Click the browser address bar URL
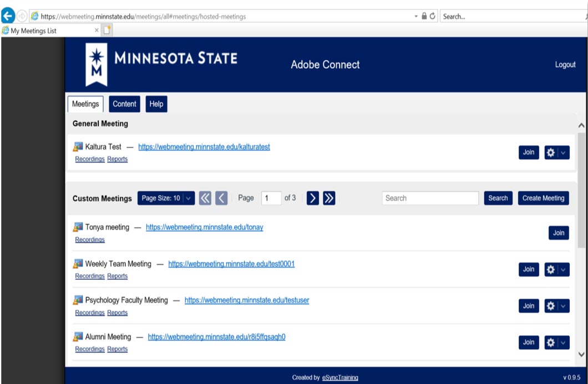 tap(143, 17)
